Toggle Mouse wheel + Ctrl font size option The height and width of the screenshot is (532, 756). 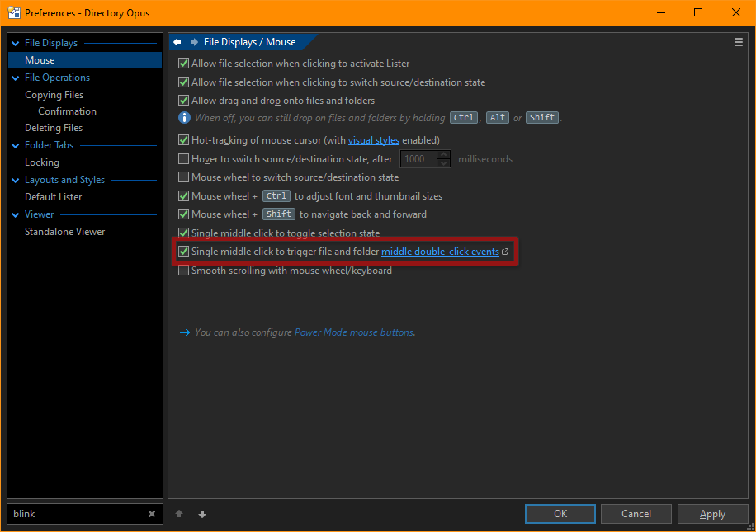click(184, 195)
